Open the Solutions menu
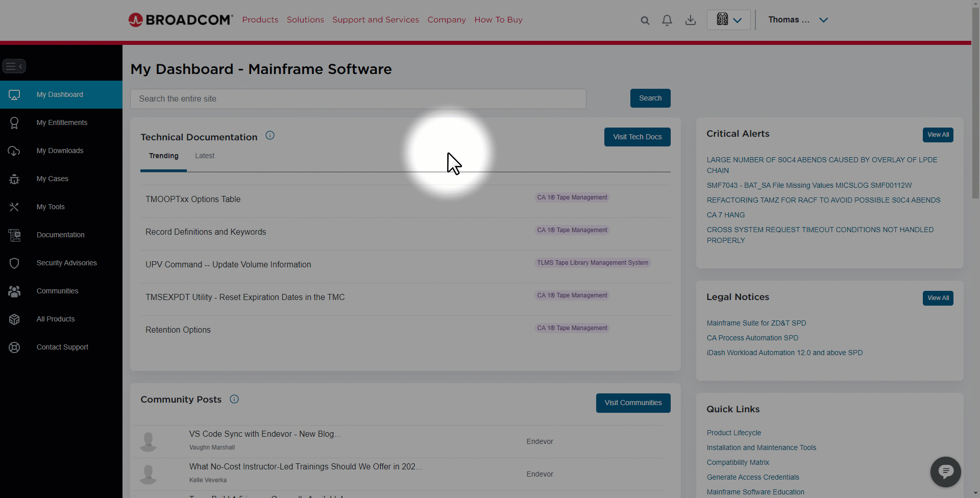The height and width of the screenshot is (498, 980). pos(305,20)
